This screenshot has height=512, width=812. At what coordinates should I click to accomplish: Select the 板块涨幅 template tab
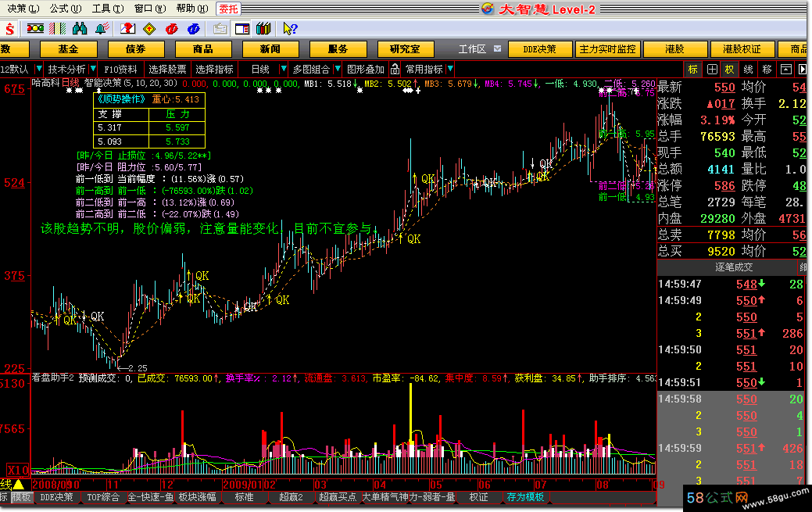(197, 497)
